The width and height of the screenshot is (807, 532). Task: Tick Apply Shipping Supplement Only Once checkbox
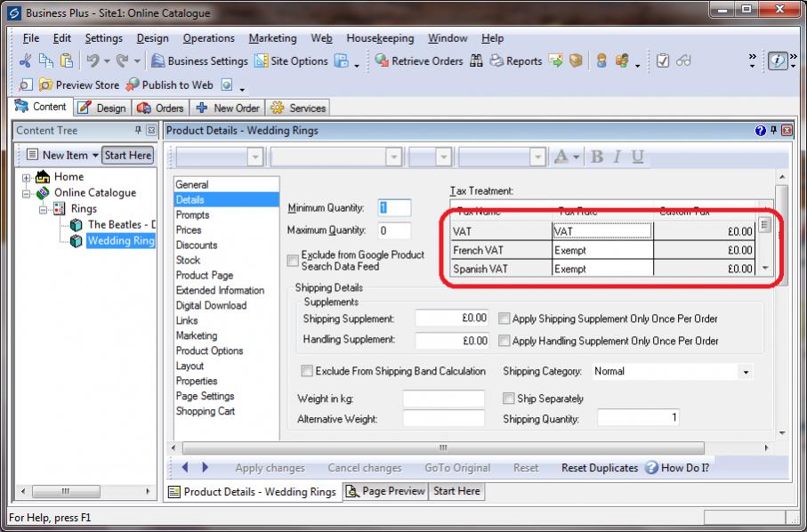click(x=504, y=318)
